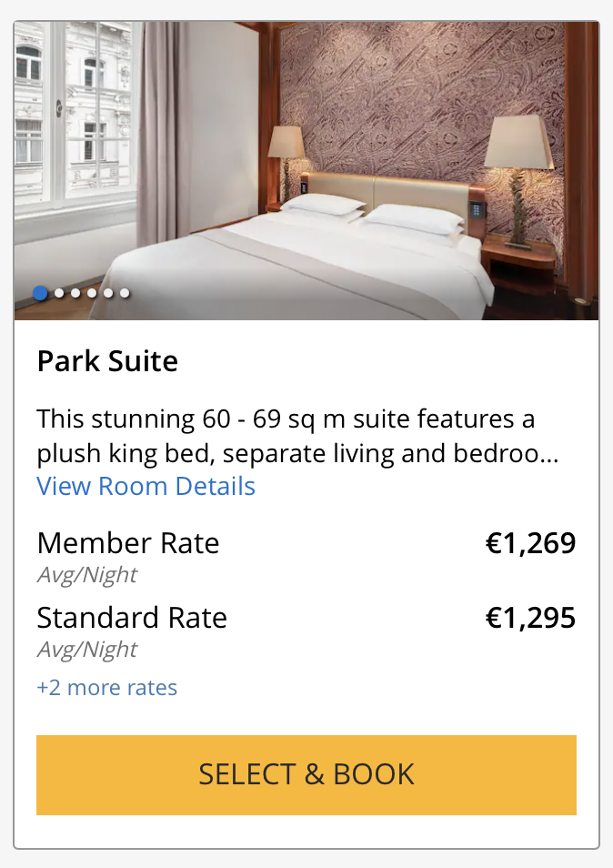
Task: Open View Room Details
Action: tap(146, 487)
